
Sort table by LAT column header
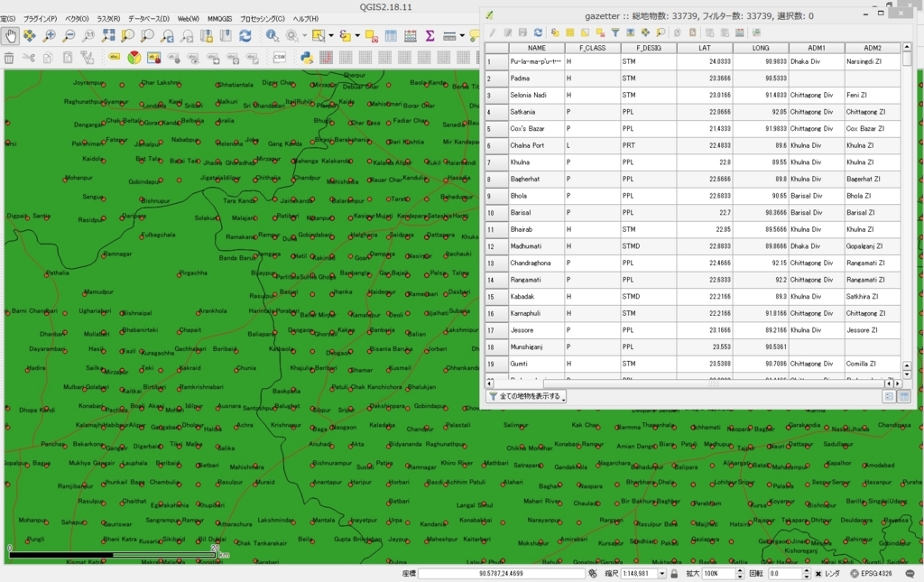point(704,48)
